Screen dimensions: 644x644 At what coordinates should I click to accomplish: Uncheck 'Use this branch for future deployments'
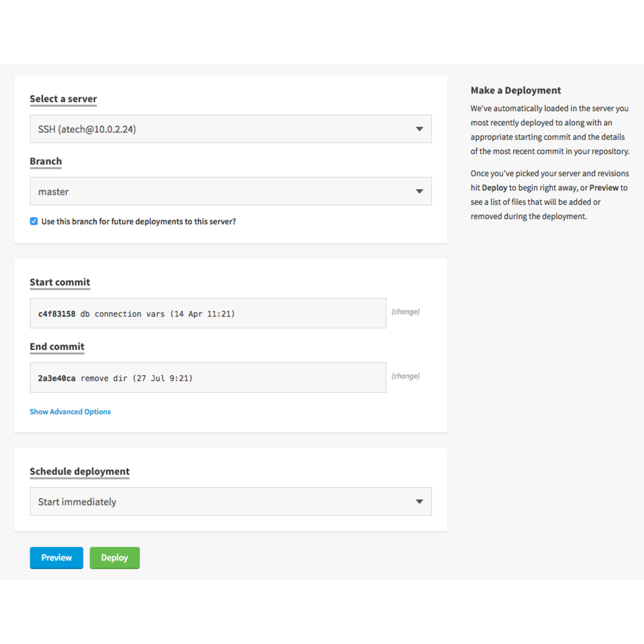[33, 221]
